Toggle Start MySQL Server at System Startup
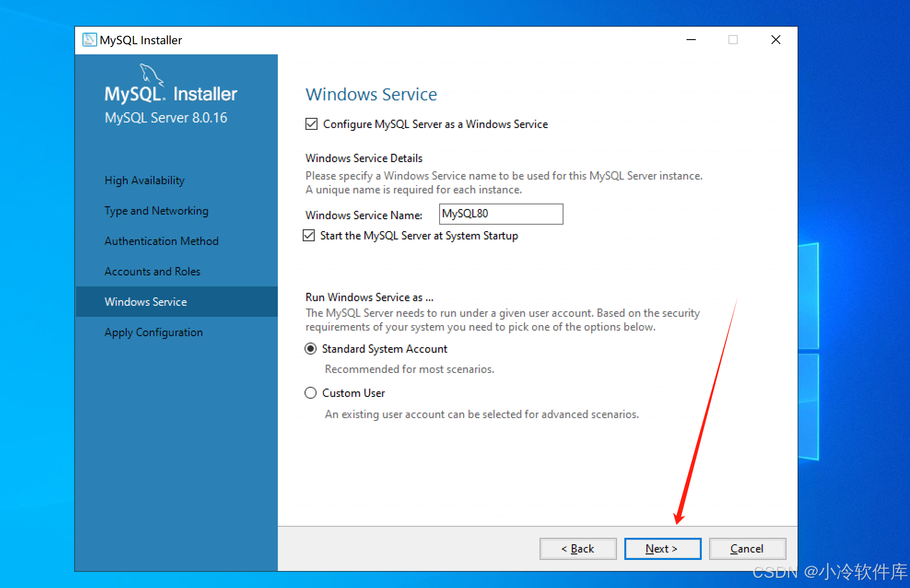Image resolution: width=910 pixels, height=588 pixels. click(309, 236)
